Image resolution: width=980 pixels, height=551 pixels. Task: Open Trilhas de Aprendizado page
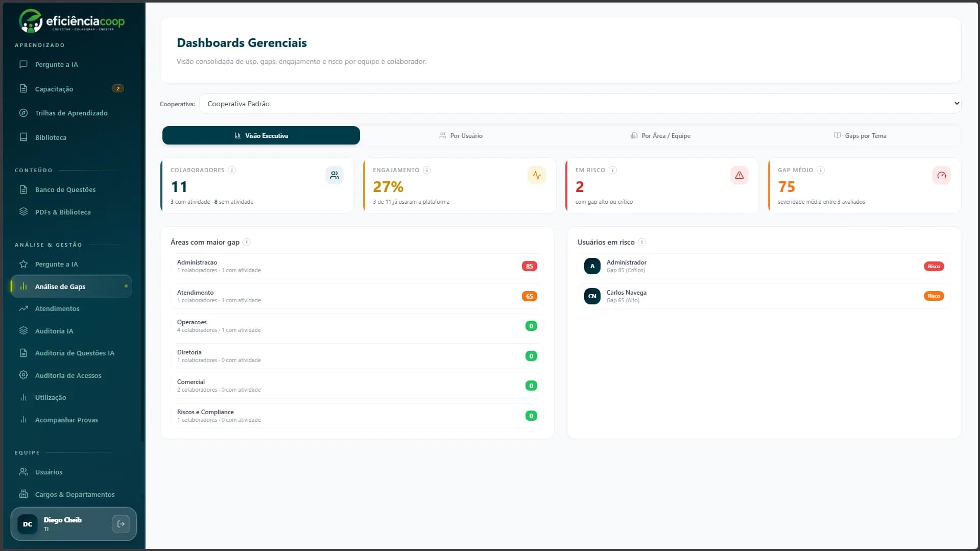pyautogui.click(x=71, y=113)
